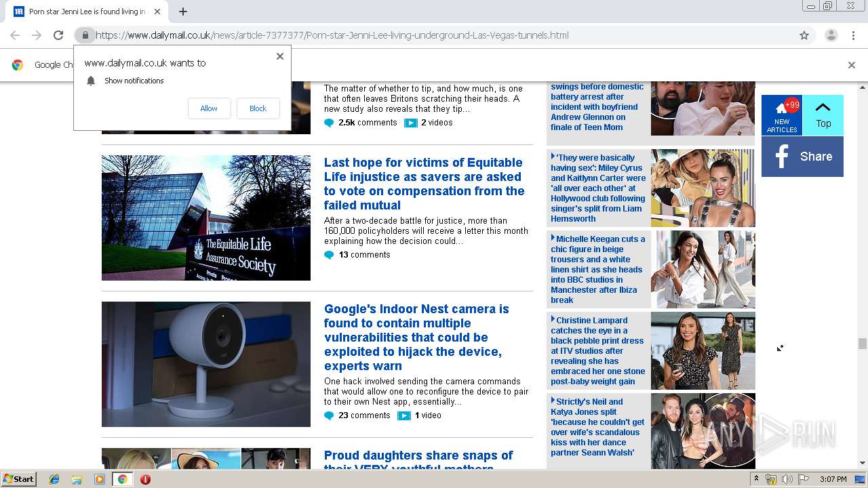The image size is (868, 488).
Task: Open the 2.5k comments on tipping story
Action: point(360,123)
